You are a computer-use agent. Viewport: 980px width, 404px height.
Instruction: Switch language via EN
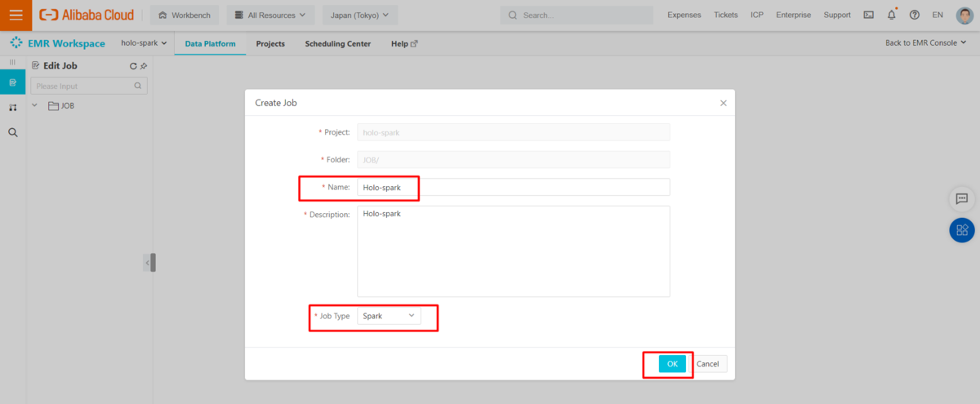(x=938, y=15)
